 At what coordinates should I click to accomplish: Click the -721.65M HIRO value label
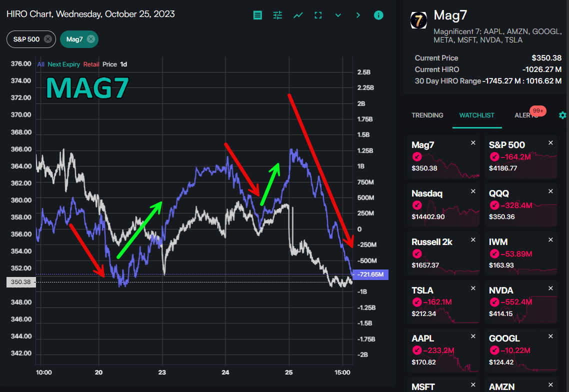click(370, 274)
